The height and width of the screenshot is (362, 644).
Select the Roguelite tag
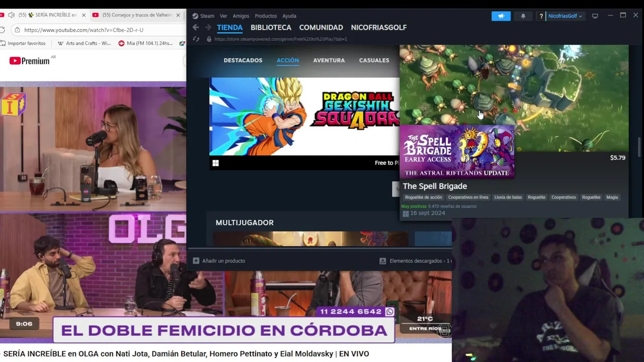[536, 197]
